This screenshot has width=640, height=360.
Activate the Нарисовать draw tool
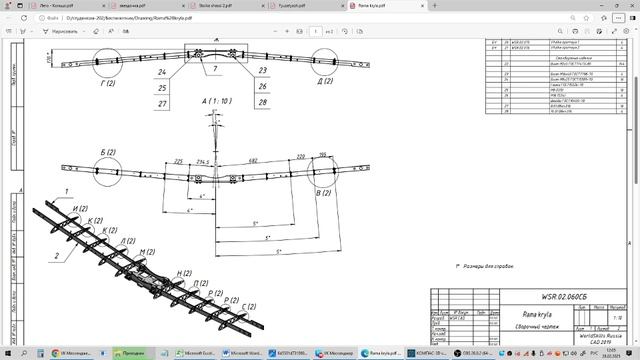coord(60,31)
